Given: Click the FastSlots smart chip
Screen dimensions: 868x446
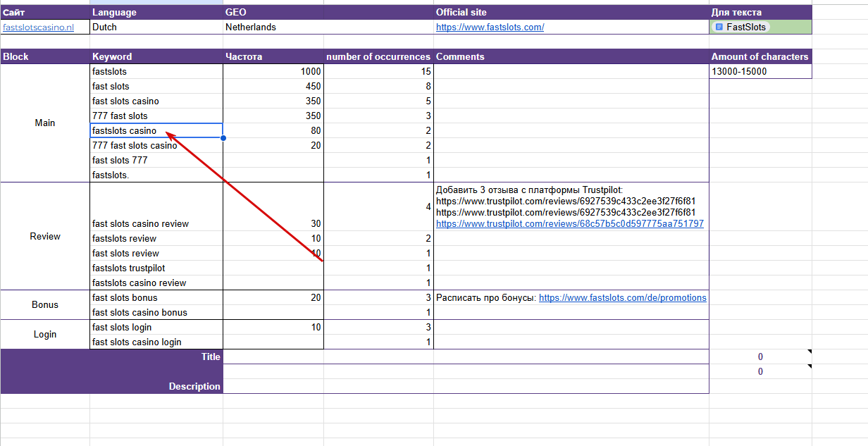Looking at the screenshot, I should tap(740, 27).
